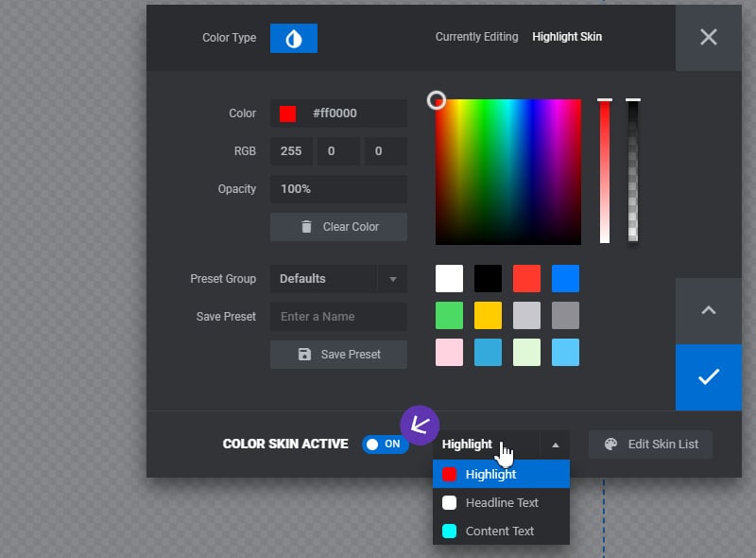
Task: Click the Highlight skin dropdown field
Action: point(502,445)
